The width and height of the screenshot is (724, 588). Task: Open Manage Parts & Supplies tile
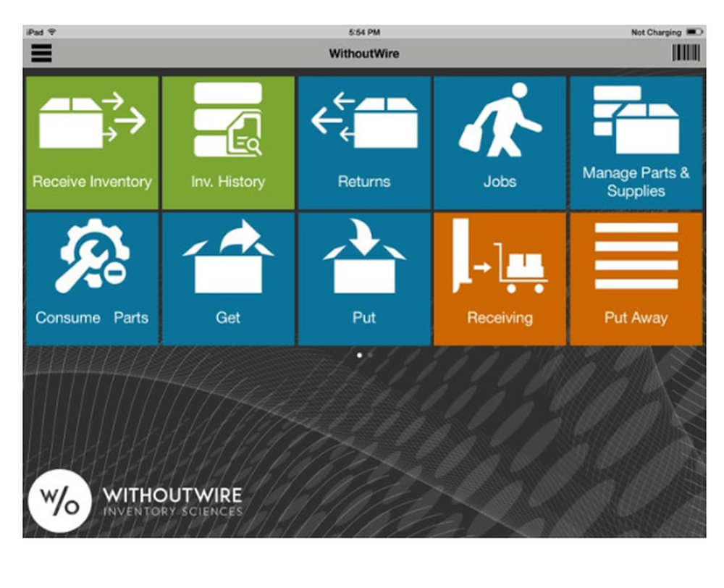[636, 143]
